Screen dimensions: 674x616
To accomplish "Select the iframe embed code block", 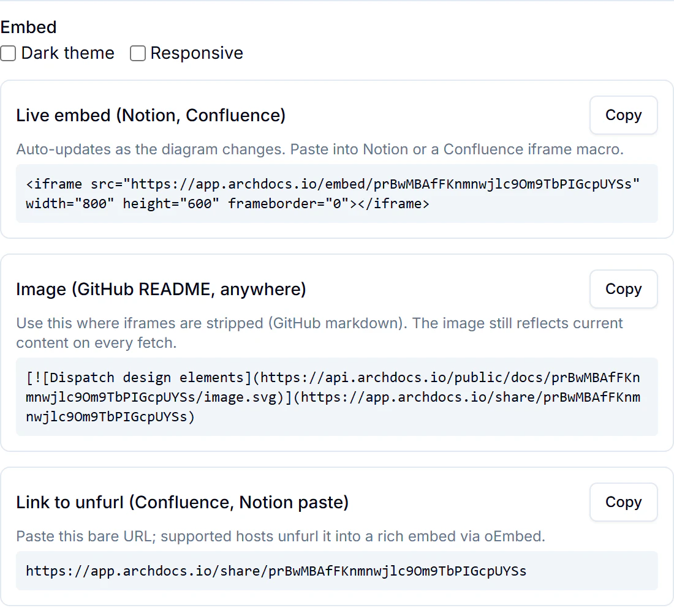I will coord(336,193).
